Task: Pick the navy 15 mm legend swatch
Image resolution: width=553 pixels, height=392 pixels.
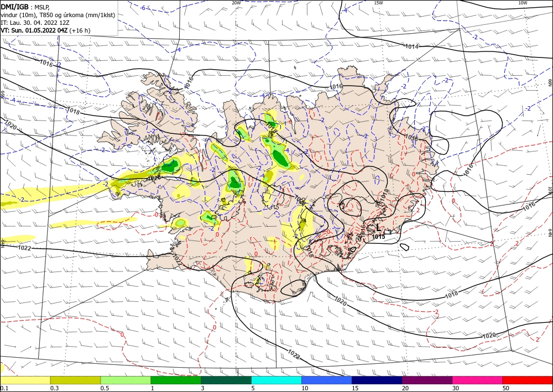Action: (377, 380)
